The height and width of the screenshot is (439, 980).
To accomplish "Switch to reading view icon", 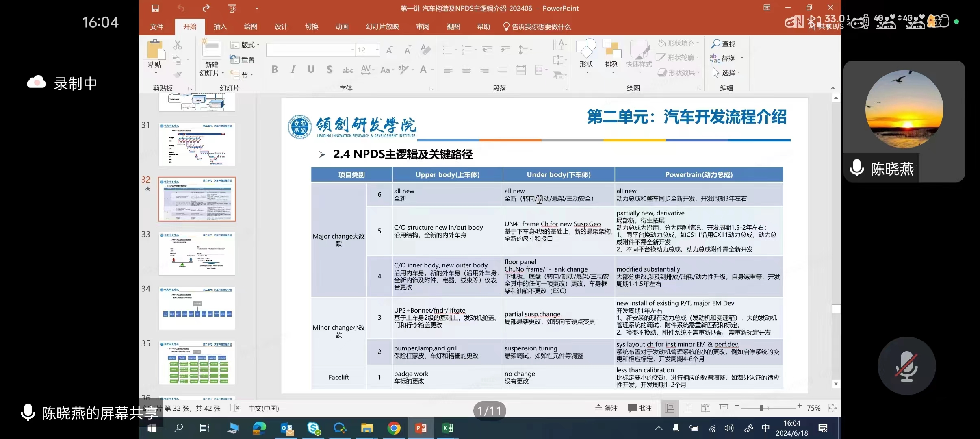I will coord(706,408).
